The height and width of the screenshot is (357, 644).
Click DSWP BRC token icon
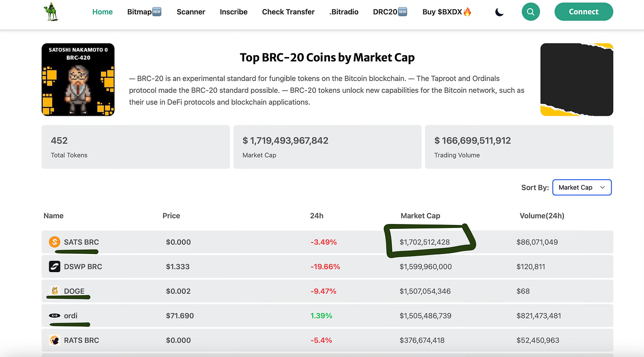[54, 266]
